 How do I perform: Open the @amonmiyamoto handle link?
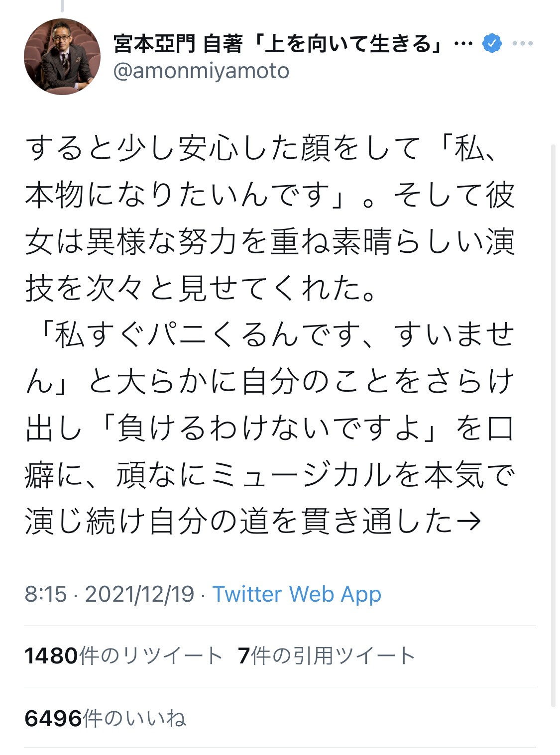201,71
